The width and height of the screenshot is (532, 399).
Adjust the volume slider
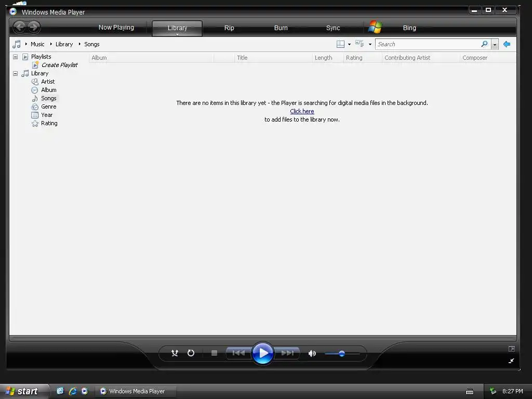(342, 353)
